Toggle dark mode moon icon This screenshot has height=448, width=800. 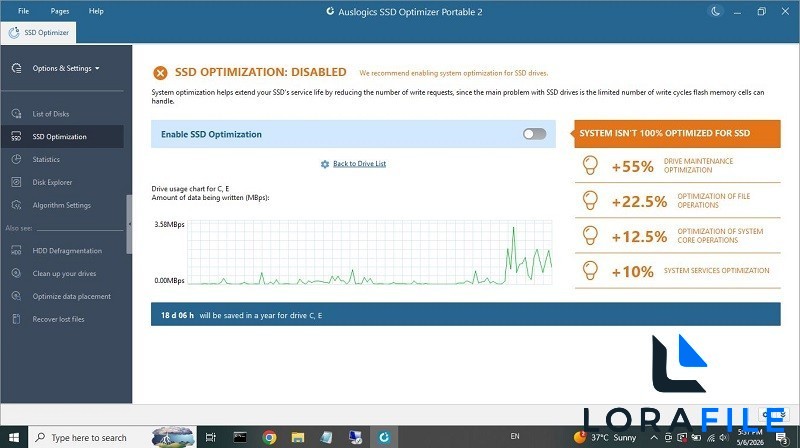pos(716,11)
